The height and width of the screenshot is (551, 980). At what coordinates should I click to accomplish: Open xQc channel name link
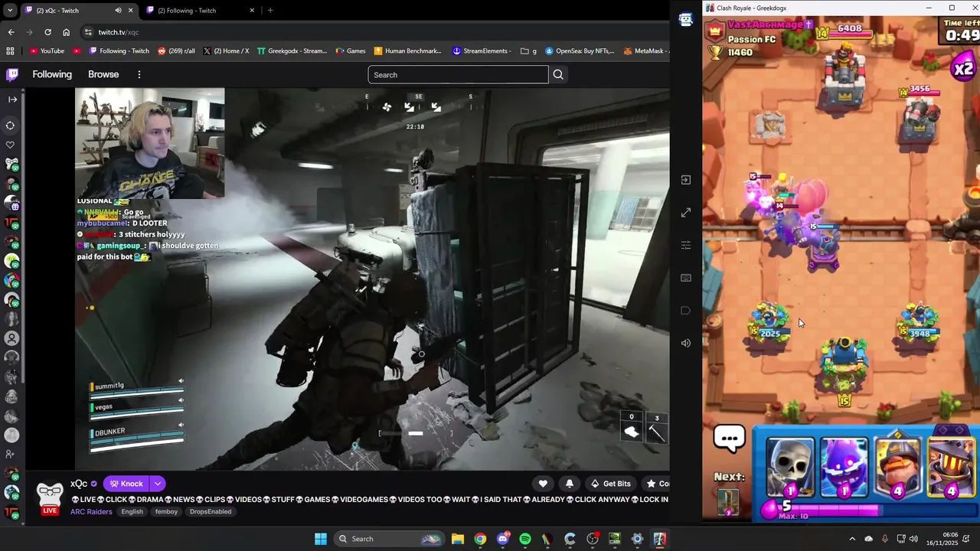pyautogui.click(x=79, y=484)
